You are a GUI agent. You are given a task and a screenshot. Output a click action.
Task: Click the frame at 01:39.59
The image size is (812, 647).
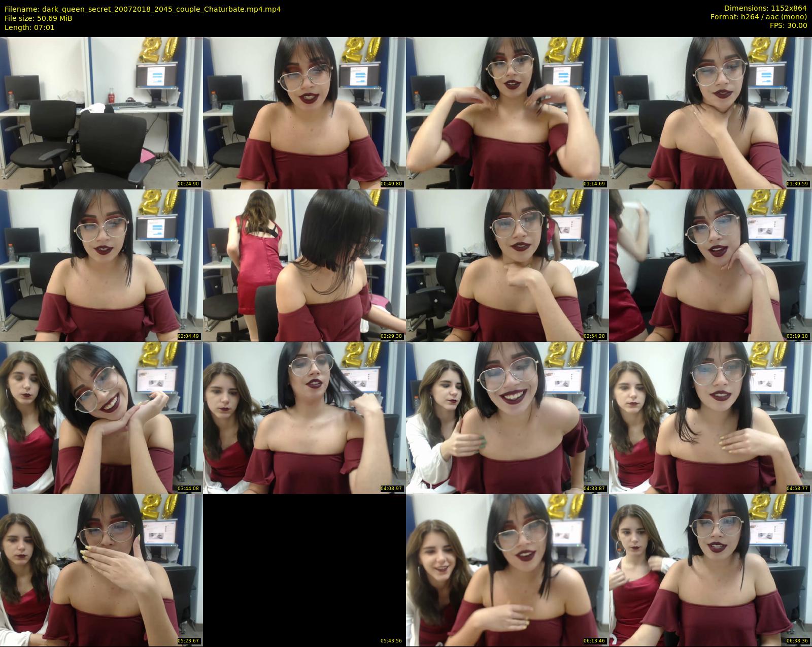[x=710, y=113]
